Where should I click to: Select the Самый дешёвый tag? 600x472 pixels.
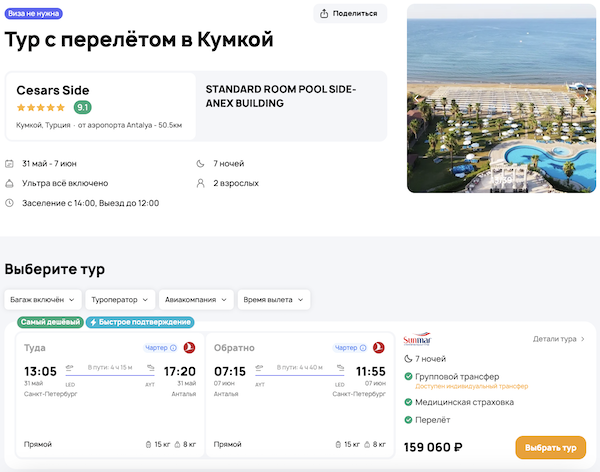tap(50, 322)
